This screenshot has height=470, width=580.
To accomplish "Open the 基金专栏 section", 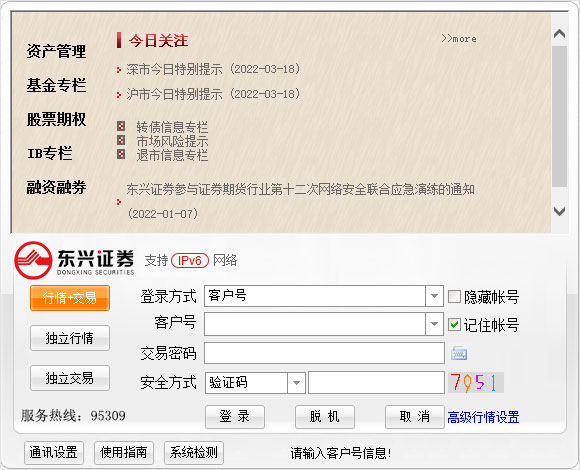I will coord(56,85).
